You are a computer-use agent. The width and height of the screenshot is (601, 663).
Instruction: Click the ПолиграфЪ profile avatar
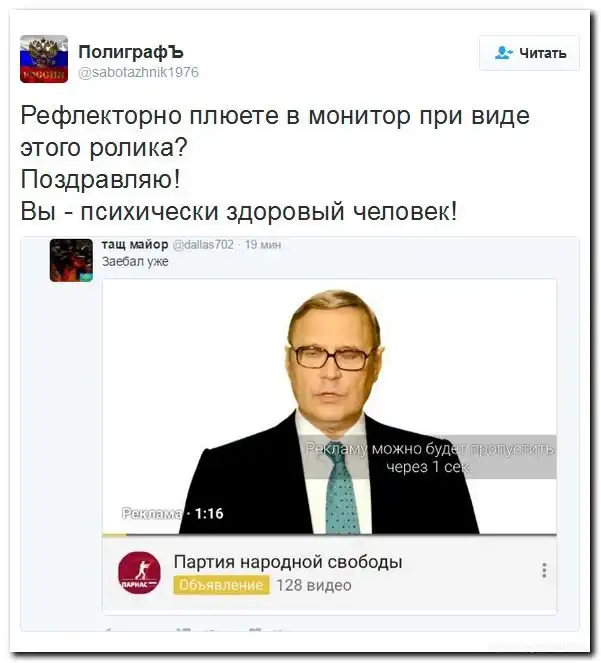44,59
